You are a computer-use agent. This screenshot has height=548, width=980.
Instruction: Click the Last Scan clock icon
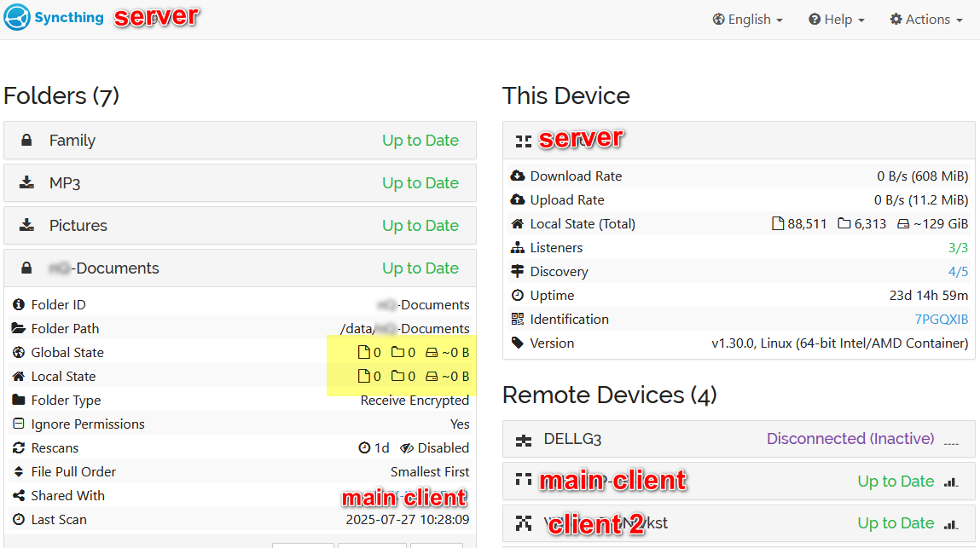[19, 519]
